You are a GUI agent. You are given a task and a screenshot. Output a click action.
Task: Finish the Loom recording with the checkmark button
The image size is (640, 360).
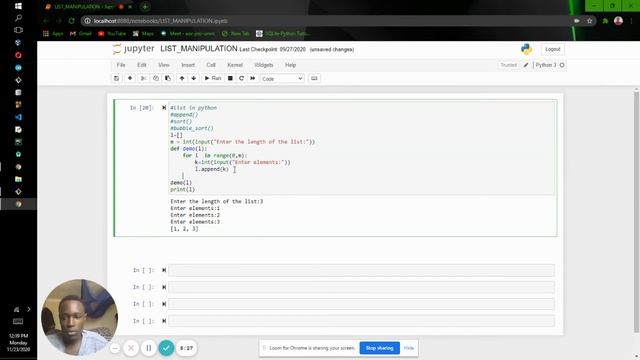point(166,348)
